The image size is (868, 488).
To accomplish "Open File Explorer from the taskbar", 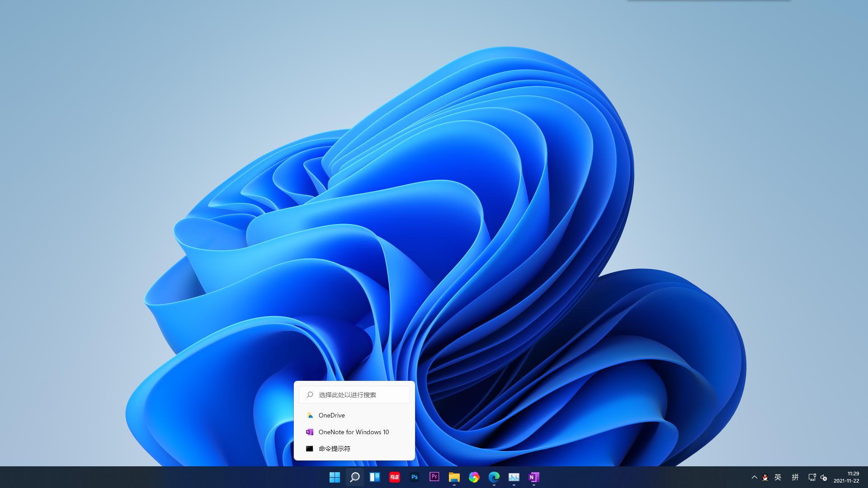I will click(454, 477).
